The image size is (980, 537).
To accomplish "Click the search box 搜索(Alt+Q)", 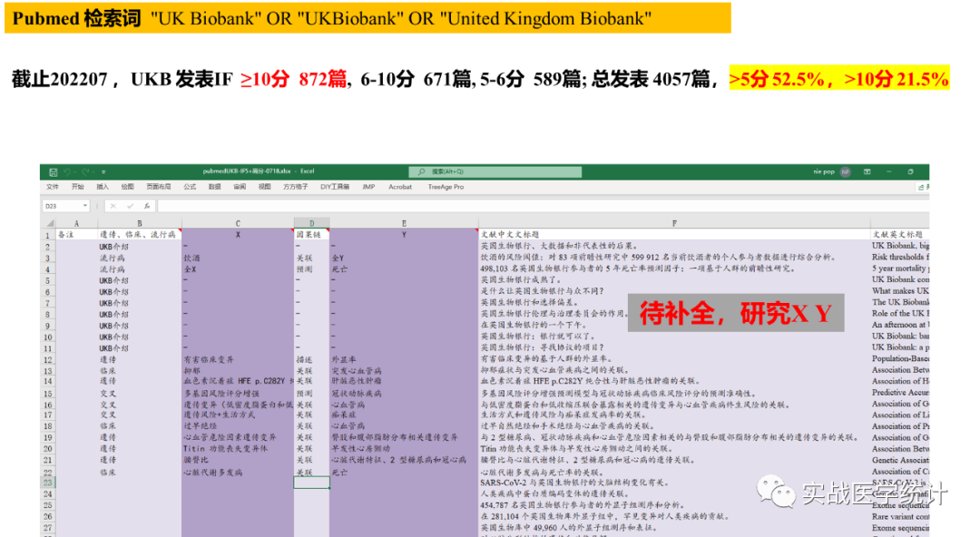I will [x=495, y=172].
